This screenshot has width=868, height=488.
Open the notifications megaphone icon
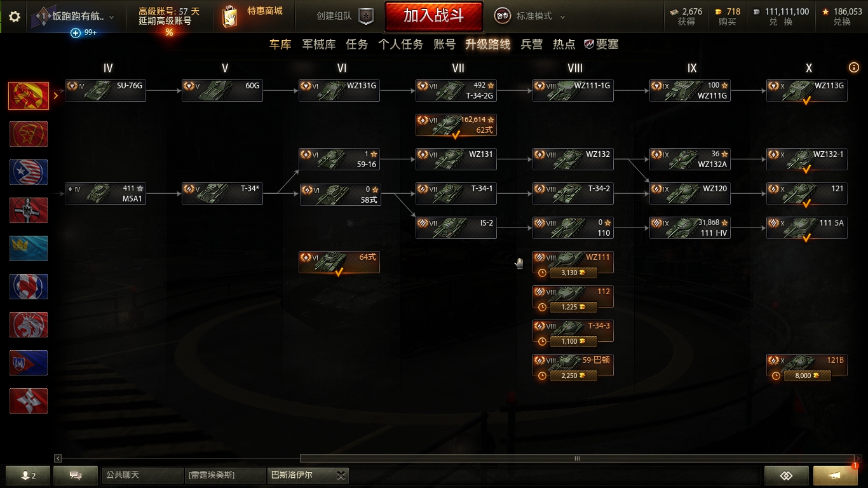click(x=835, y=475)
